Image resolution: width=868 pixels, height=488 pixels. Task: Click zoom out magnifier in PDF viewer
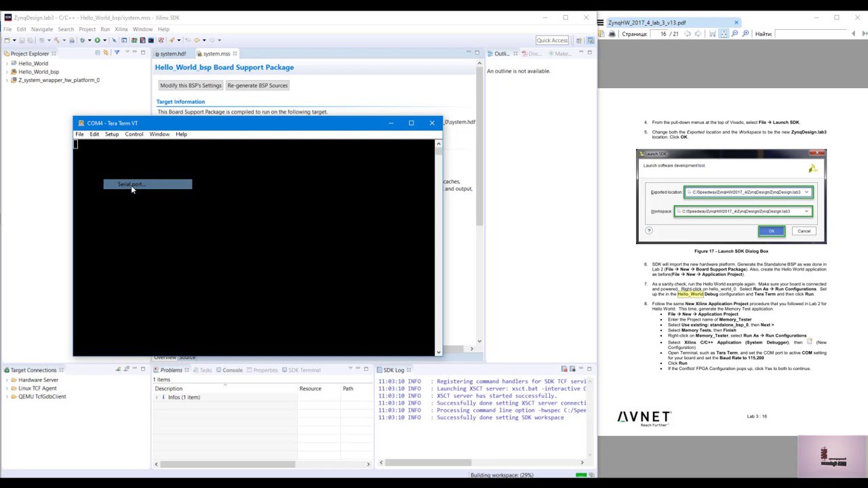coord(734,34)
